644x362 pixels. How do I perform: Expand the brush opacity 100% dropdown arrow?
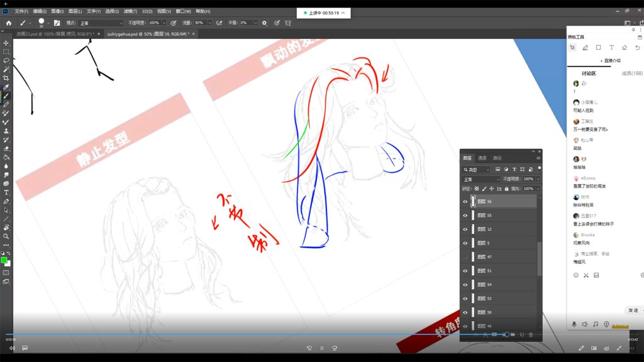[x=164, y=23]
